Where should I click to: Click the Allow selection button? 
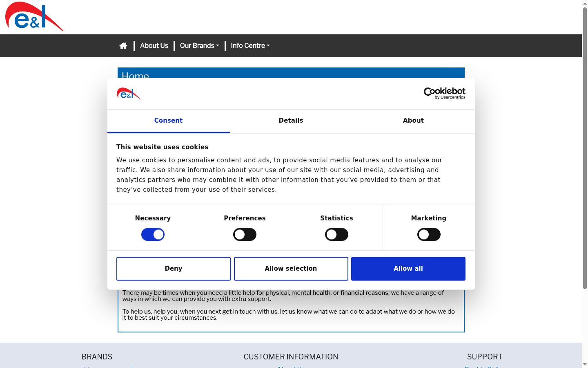[x=291, y=269]
